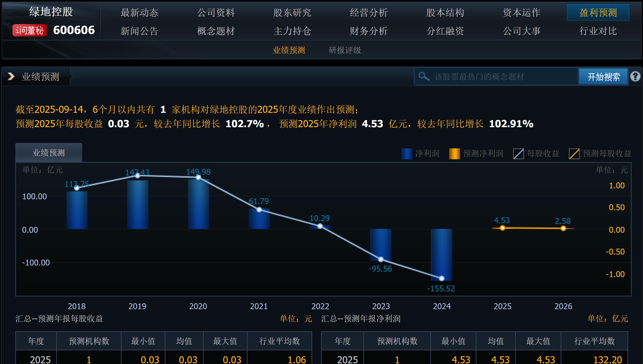Click the 2019 data point 147.43
This screenshot has width=643, height=364.
(x=137, y=176)
